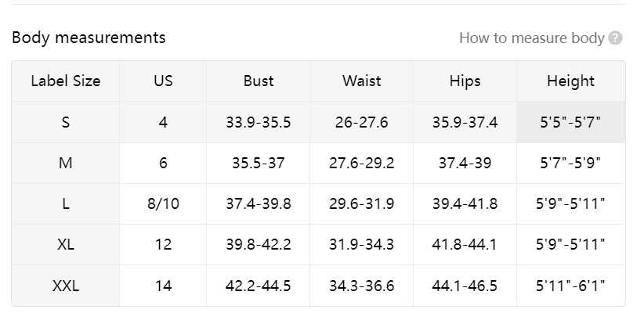Screen dimensions: 644x313
Task: Select the M label size cell
Action: tap(66, 163)
